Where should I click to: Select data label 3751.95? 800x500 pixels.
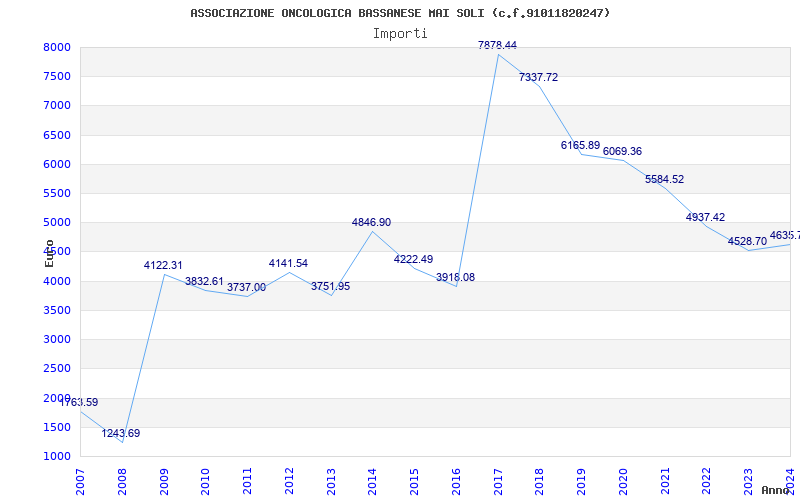(x=331, y=287)
